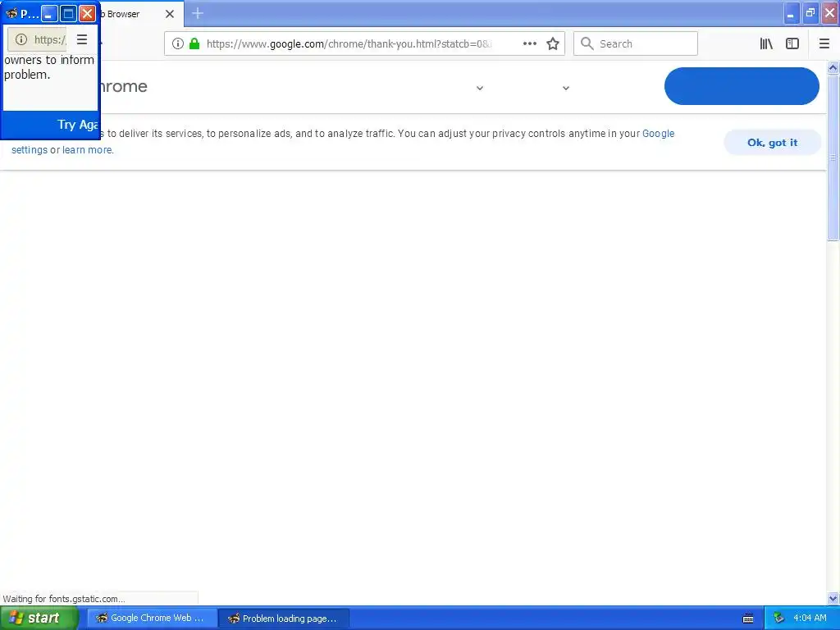Click the Ok, got it button

click(772, 143)
